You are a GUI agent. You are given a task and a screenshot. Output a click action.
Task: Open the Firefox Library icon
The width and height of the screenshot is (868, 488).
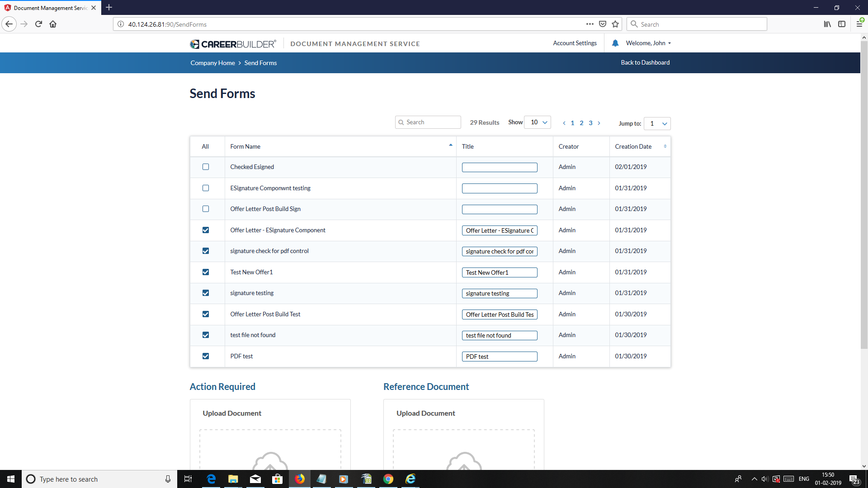[827, 24]
